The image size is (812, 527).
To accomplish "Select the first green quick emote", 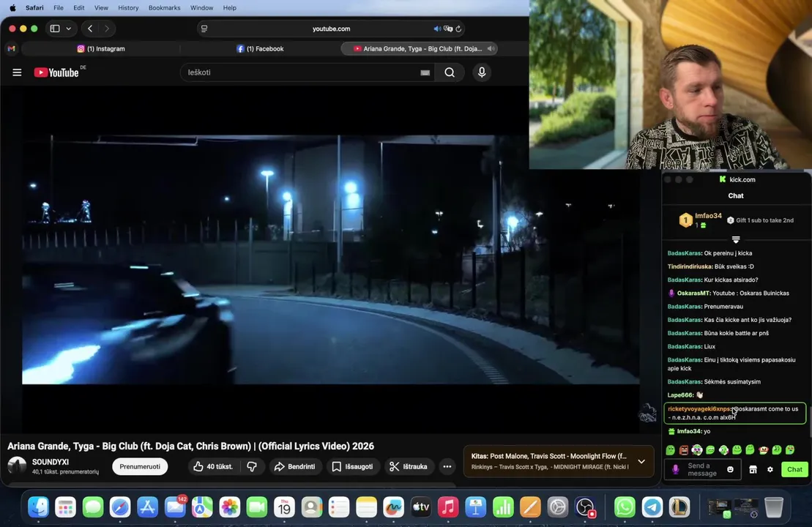I will 671,450.
